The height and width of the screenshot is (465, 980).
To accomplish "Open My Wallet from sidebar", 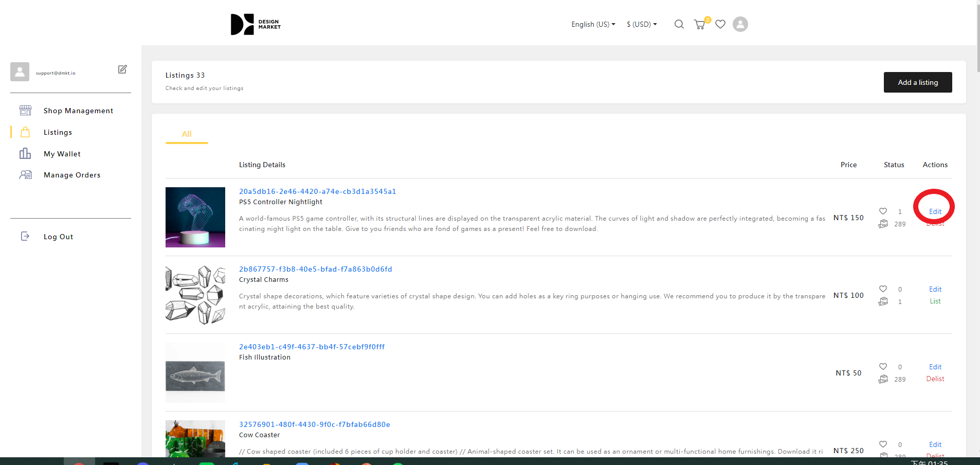I will [62, 154].
